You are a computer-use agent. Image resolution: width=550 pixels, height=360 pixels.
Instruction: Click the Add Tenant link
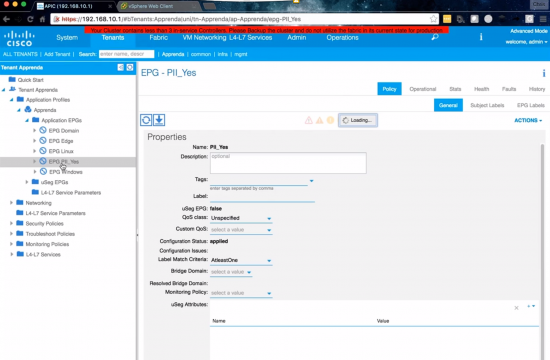[57, 54]
